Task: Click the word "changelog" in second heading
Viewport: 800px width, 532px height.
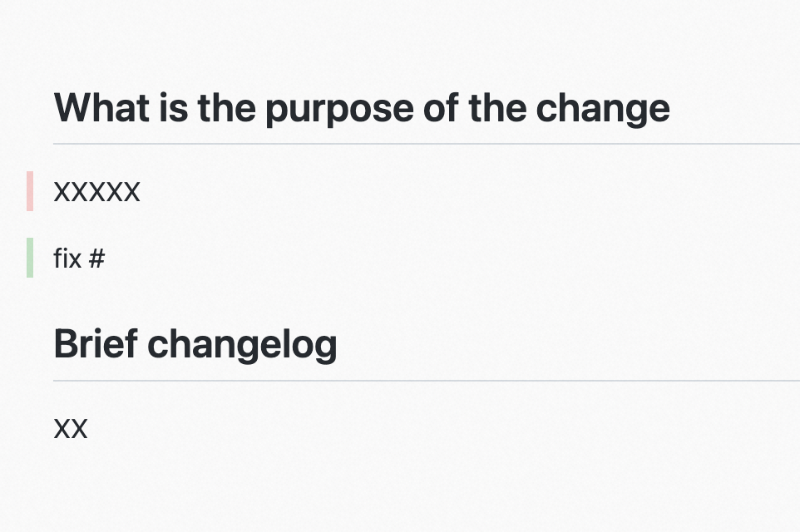Action: click(x=242, y=346)
